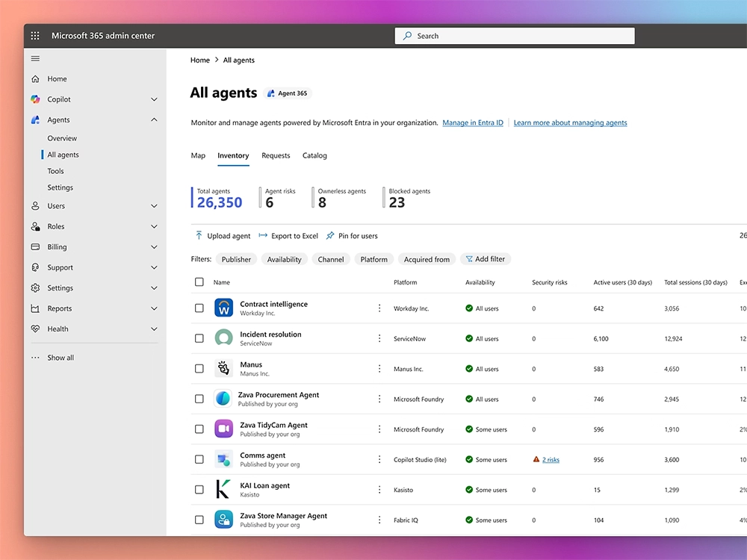This screenshot has width=747, height=560.
Task: Open more options for Comms agent
Action: click(379, 459)
